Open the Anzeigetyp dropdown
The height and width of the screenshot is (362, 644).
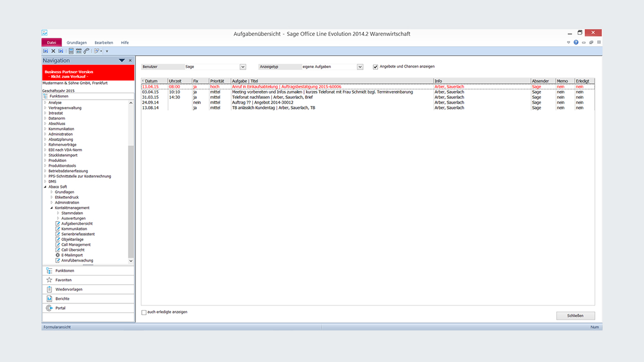tap(360, 67)
